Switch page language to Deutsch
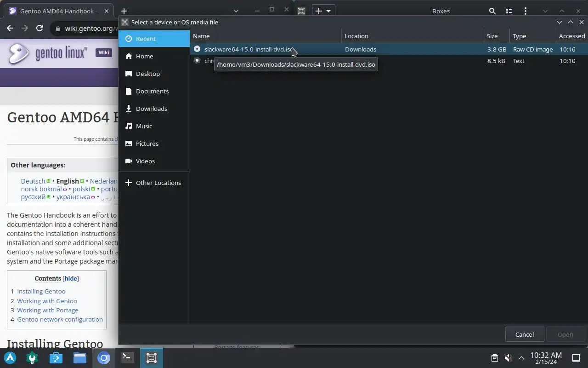Screen dimensions: 588x368 [x=33, y=181]
